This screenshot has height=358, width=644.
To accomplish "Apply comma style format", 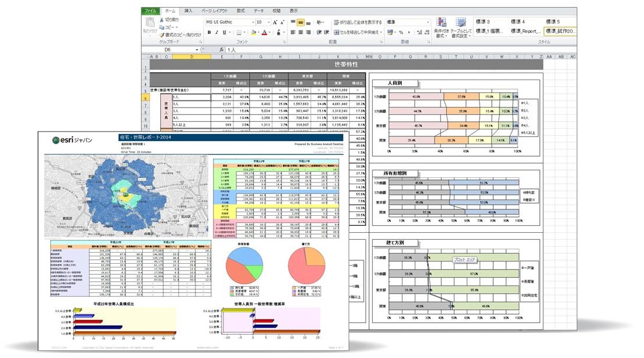I will tap(409, 32).
